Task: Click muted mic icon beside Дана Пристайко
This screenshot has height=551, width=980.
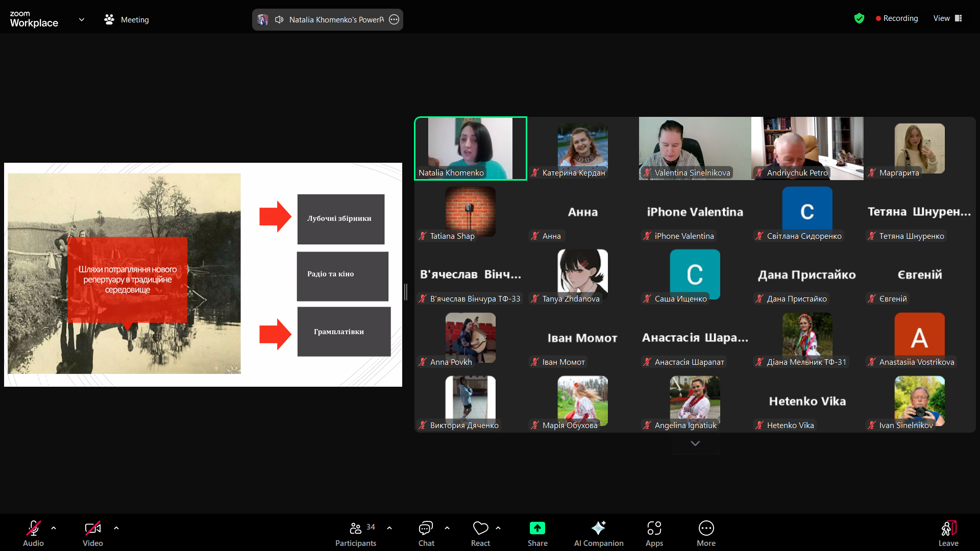Action: (x=759, y=298)
